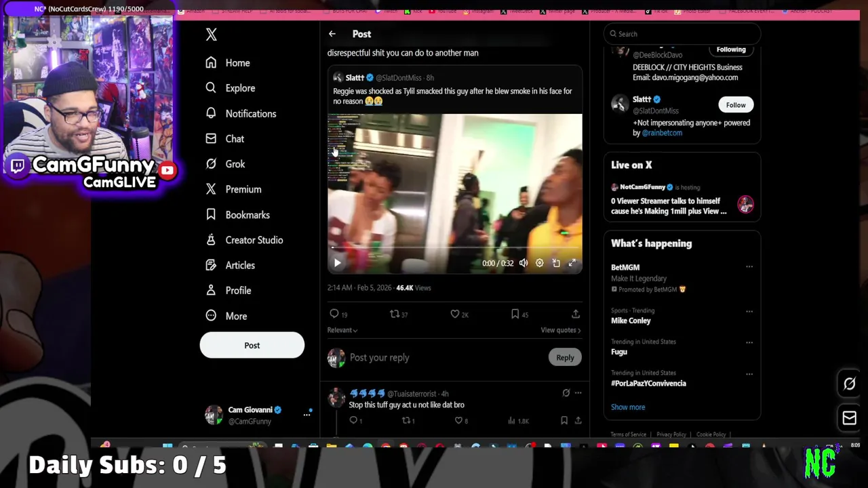Screen dimensions: 868x488
Task: Click the Profile person icon
Action: click(211, 290)
